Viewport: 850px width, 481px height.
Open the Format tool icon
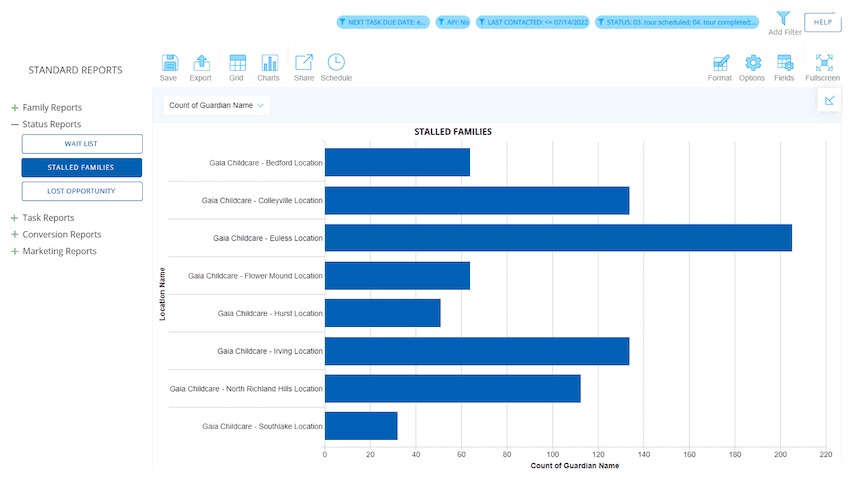pos(720,63)
